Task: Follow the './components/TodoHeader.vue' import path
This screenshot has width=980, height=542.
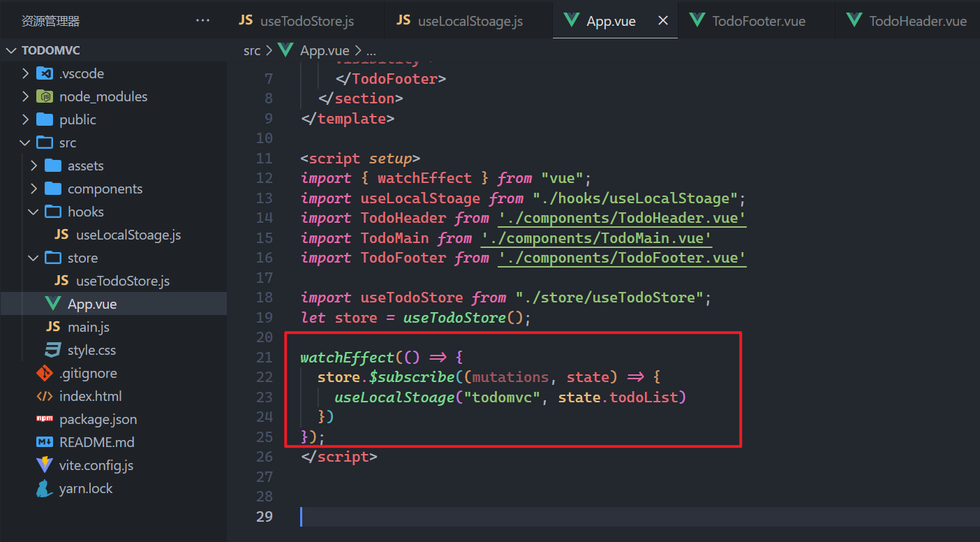Action: [623, 219]
